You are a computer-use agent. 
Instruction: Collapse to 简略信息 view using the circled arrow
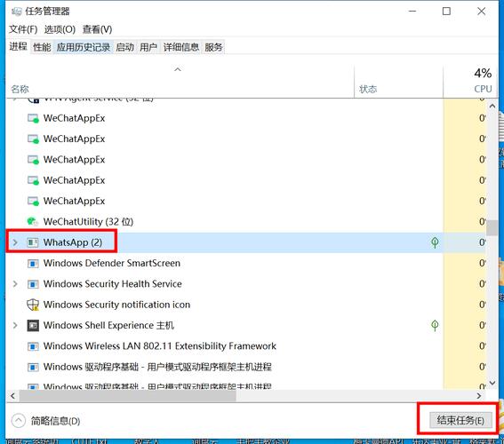19,421
